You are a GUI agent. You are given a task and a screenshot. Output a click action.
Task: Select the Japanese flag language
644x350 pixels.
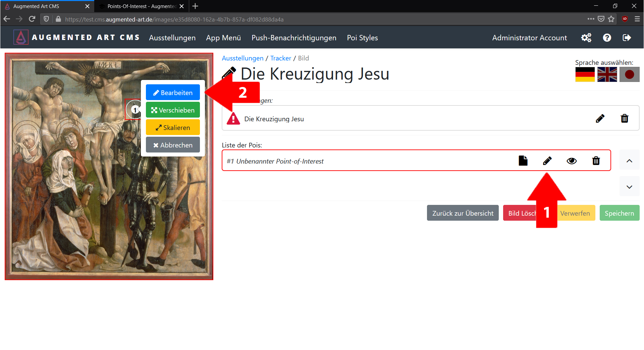click(629, 74)
